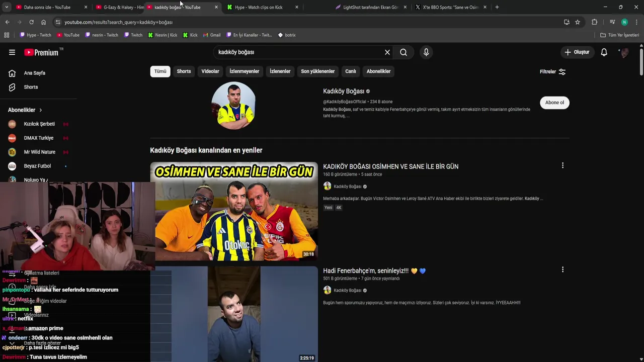Image resolution: width=644 pixels, height=362 pixels.
Task: Click the browser address bar URL
Action: tap(118, 22)
